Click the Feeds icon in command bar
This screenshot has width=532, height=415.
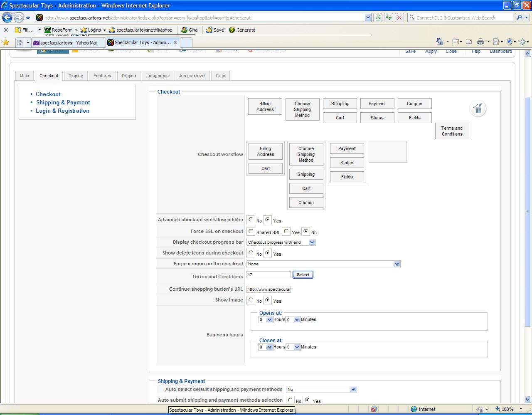[456, 42]
